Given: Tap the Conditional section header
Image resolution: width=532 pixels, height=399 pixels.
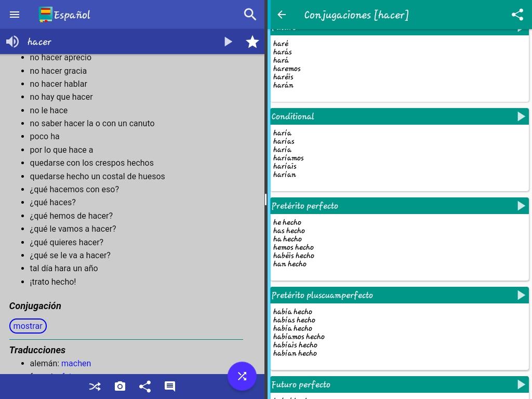Looking at the screenshot, I should pos(400,116).
